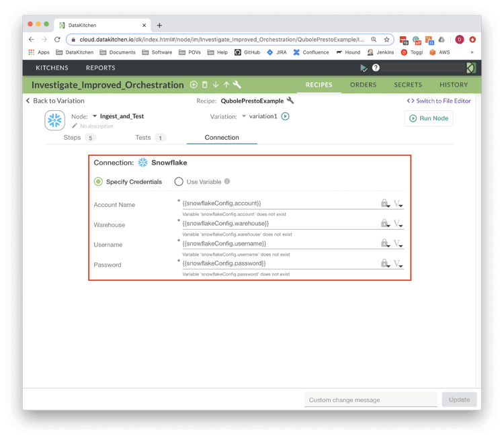Image resolution: width=504 pixels, height=440 pixels.
Task: Click the play icon beside variation1
Action: coord(285,116)
